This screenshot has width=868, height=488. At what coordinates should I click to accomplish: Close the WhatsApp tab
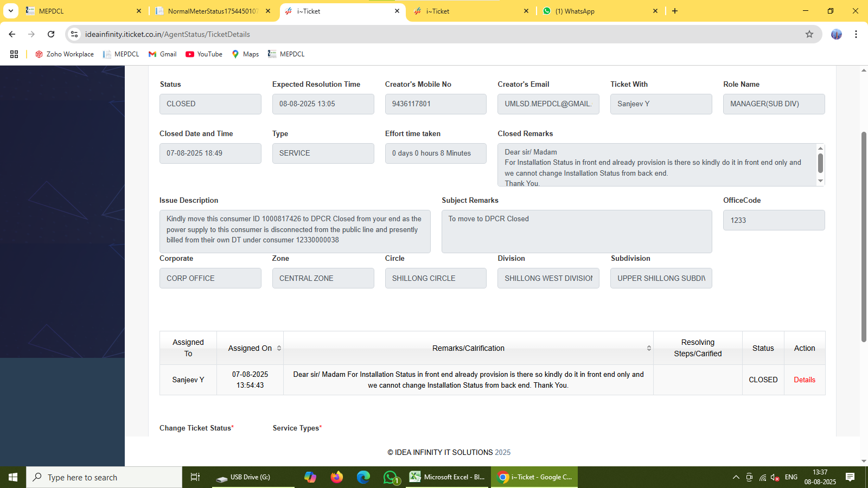[655, 11]
